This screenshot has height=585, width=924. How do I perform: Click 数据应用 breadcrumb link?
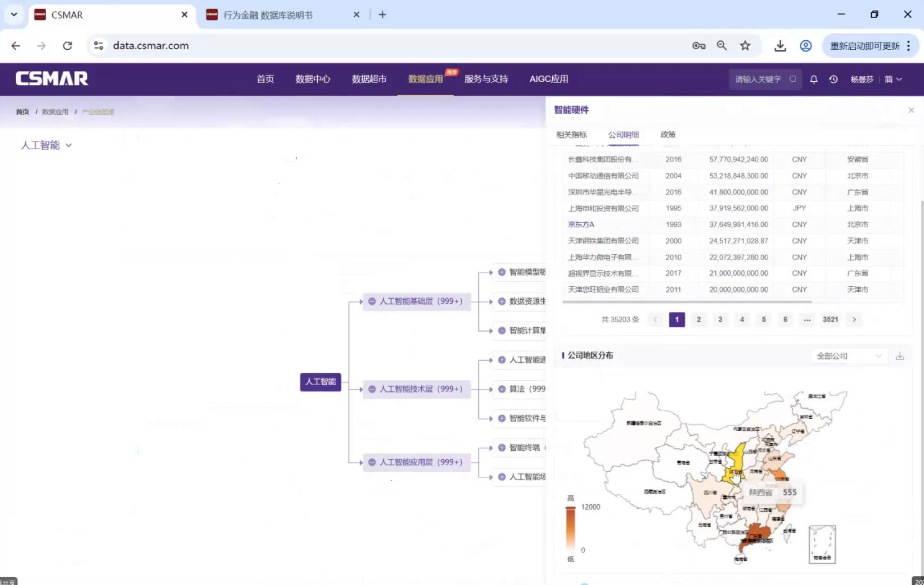55,112
